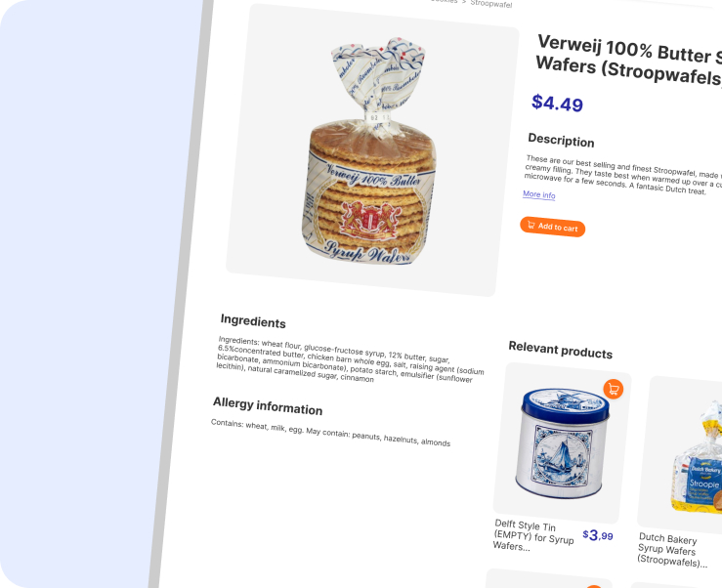The height and width of the screenshot is (588, 722).
Task: Click the Description heading
Action: (561, 140)
